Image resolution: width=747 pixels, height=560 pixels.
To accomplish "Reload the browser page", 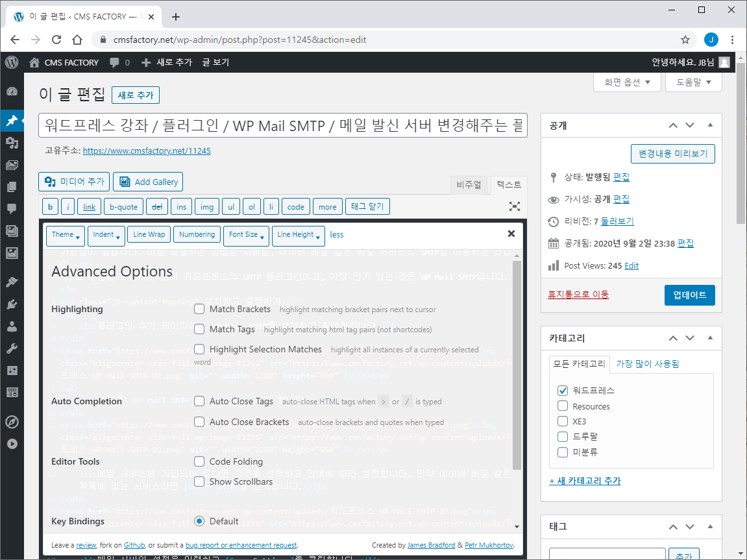I will (x=56, y=40).
